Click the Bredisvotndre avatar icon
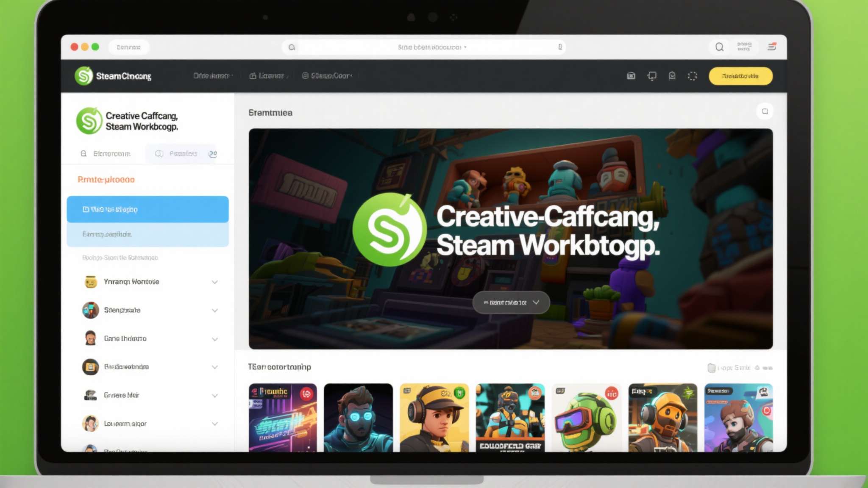 [x=90, y=367]
